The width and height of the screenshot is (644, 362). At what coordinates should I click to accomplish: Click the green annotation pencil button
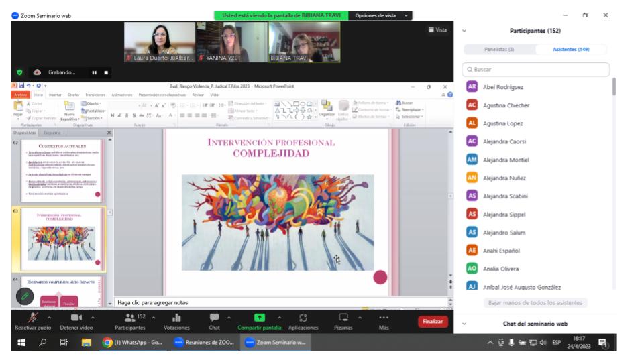(x=25, y=296)
